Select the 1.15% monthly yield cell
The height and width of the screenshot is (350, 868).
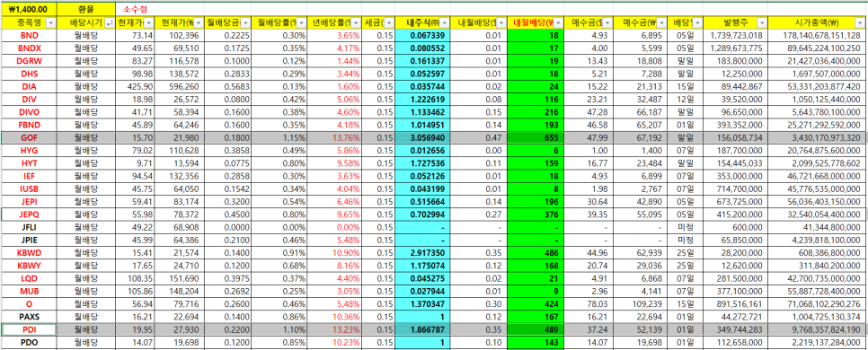coord(279,137)
